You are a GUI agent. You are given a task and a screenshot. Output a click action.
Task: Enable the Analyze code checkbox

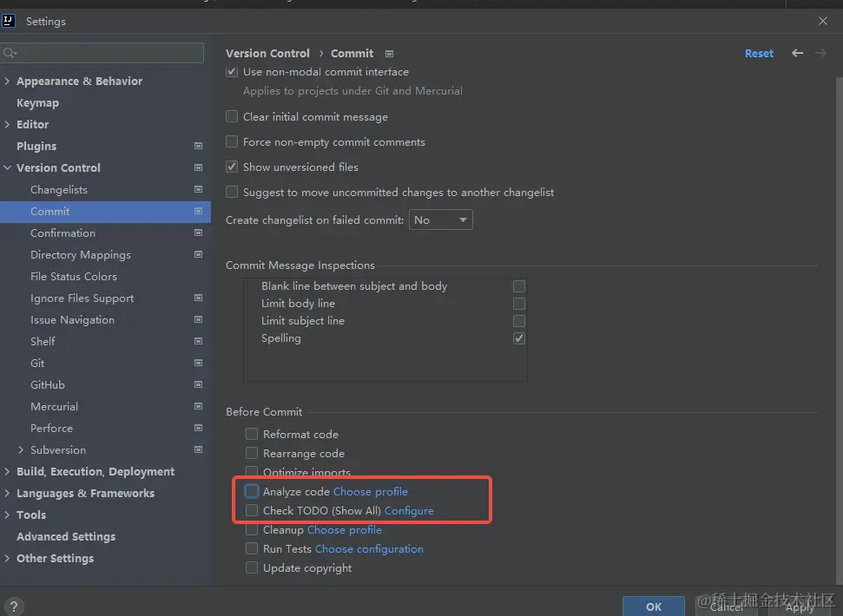252,491
